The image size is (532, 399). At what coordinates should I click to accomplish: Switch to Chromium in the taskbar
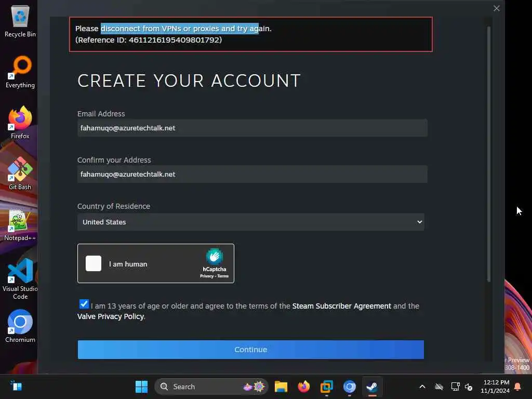[350, 387]
